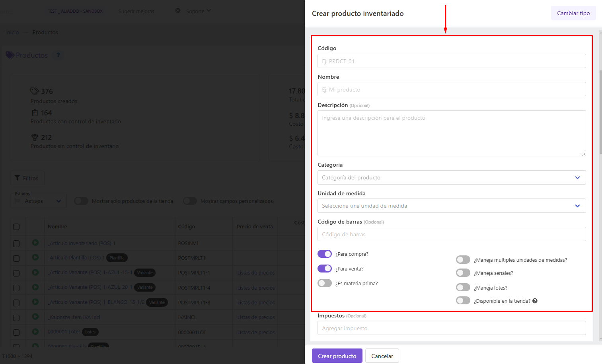602x364 pixels.
Task: Click the Descripción text area
Action: [452, 133]
